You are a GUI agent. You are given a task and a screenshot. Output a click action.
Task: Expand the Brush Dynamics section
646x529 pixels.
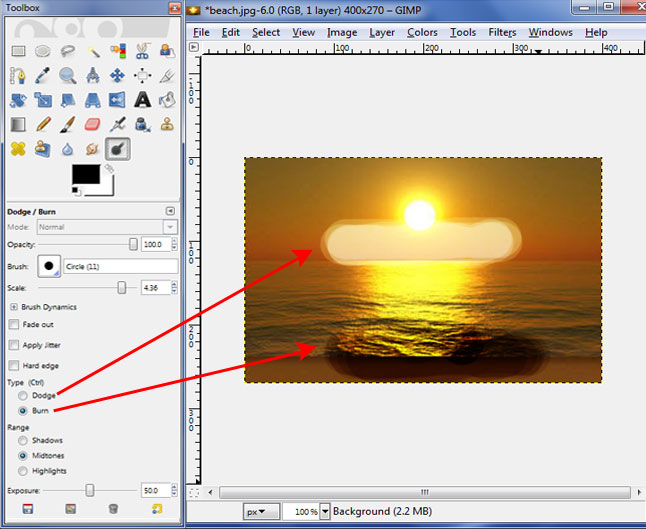[x=14, y=307]
